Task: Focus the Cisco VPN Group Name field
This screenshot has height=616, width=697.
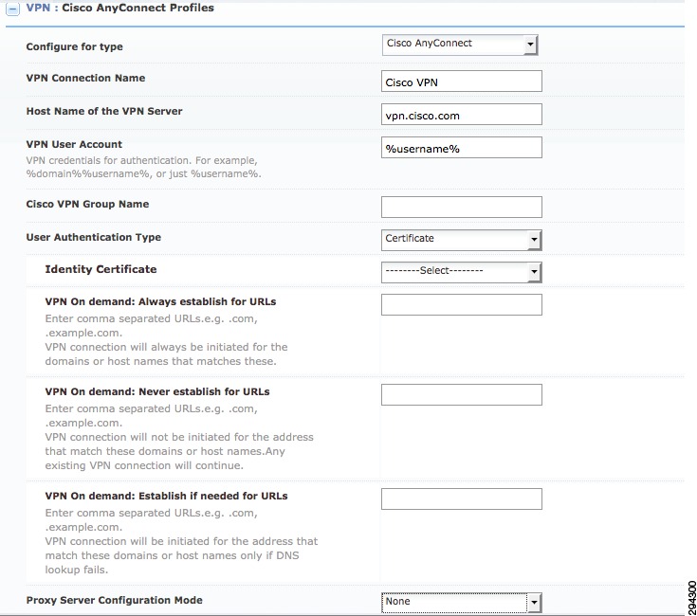Action: pyautogui.click(x=462, y=207)
